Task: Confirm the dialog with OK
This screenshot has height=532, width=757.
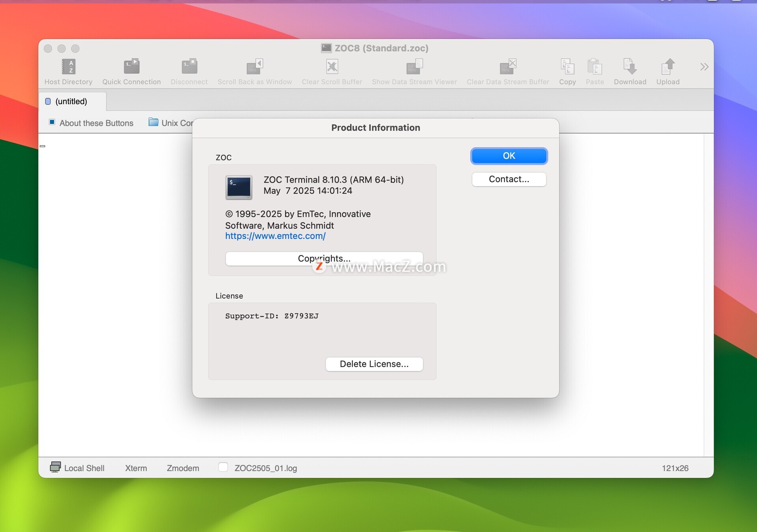Action: point(509,156)
